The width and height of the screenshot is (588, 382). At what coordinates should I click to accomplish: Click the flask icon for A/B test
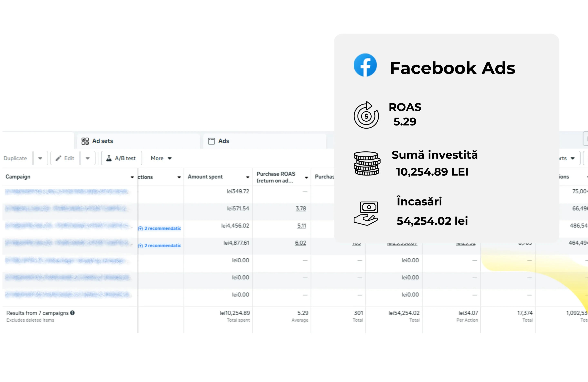[x=109, y=158]
